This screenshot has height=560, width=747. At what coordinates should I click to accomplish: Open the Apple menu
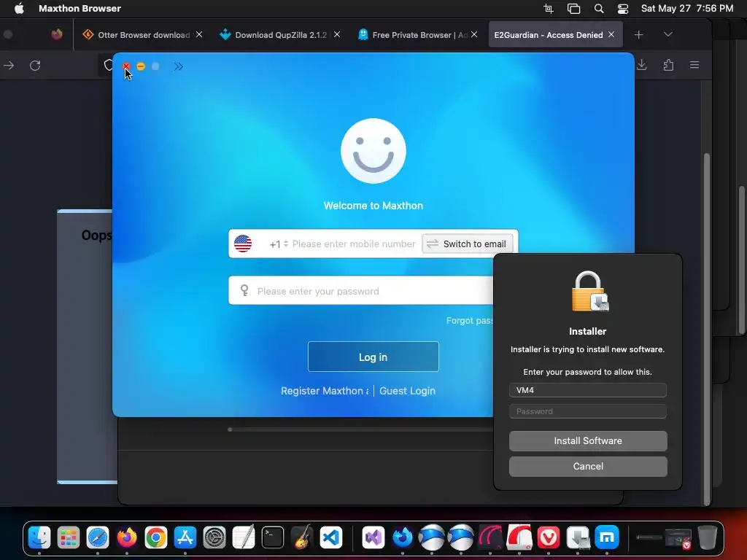(18, 8)
